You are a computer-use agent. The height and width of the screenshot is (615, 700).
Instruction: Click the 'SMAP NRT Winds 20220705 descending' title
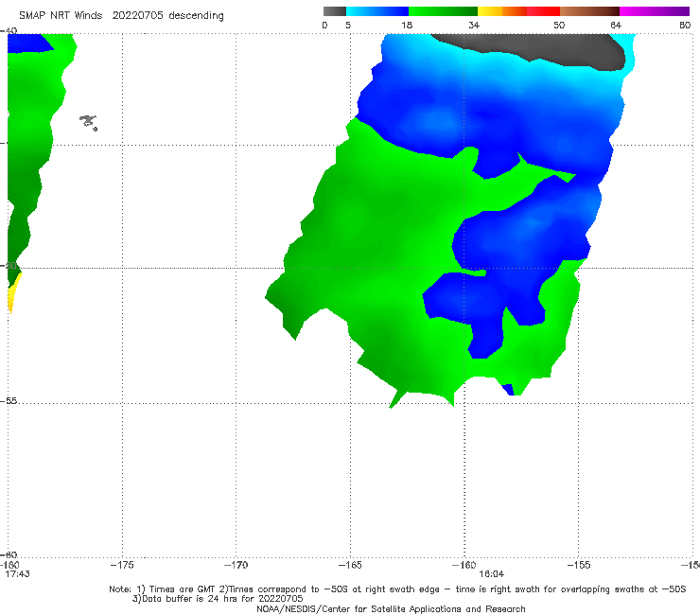[x=121, y=16]
